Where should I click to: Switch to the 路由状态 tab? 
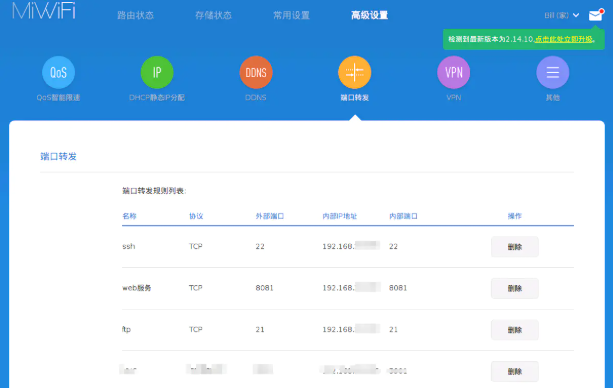[x=135, y=15]
